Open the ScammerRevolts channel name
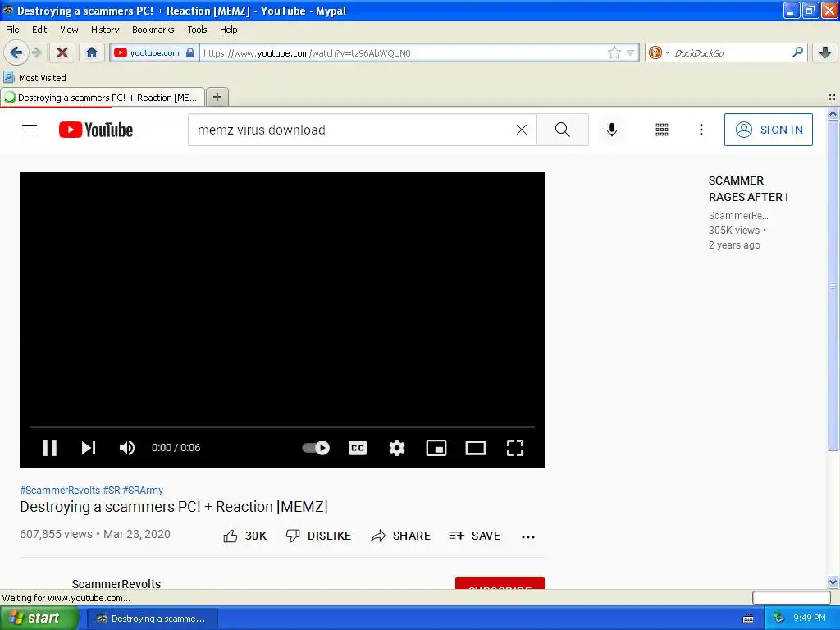Image resolution: width=840 pixels, height=630 pixels. [116, 583]
